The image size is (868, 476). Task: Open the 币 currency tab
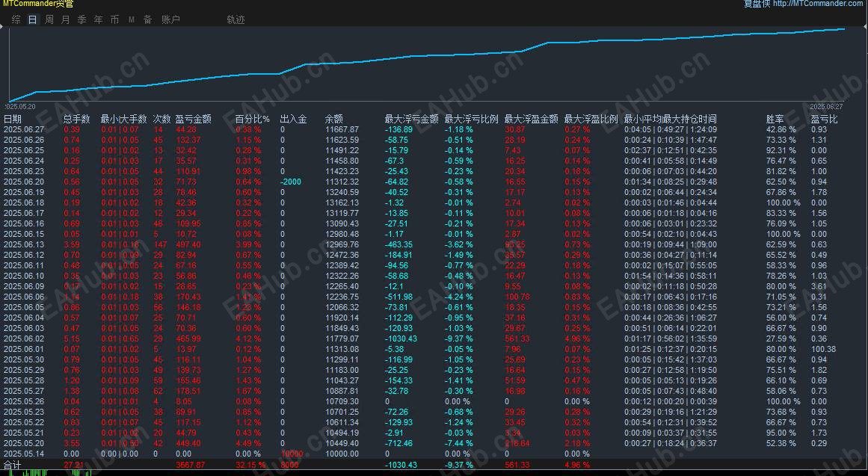coord(114,19)
